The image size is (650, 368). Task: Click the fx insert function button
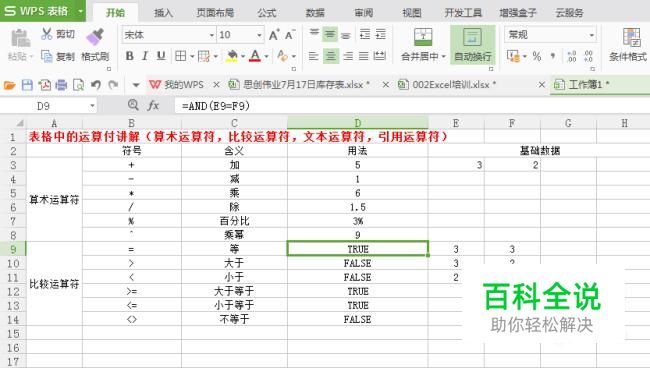point(153,106)
